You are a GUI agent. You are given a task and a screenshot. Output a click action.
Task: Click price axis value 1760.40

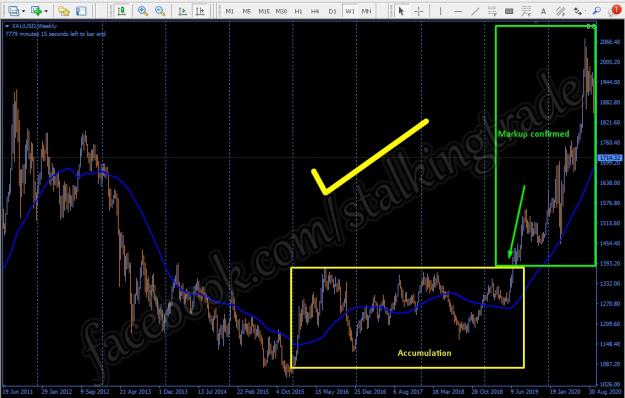click(610, 143)
